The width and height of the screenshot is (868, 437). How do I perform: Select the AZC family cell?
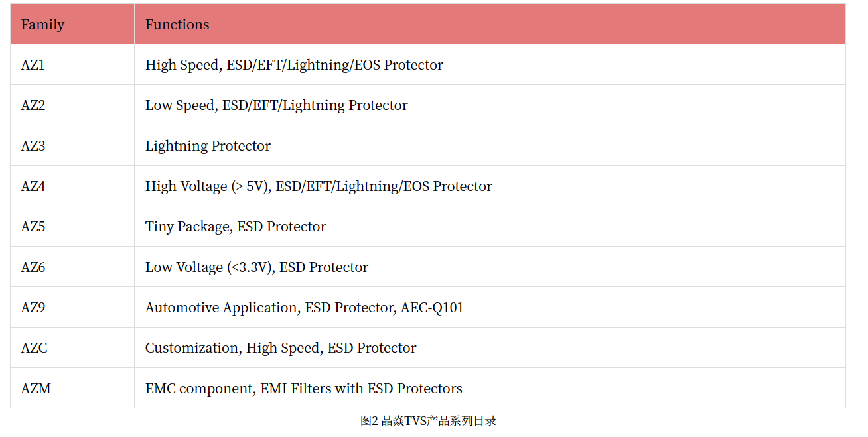[x=35, y=348]
